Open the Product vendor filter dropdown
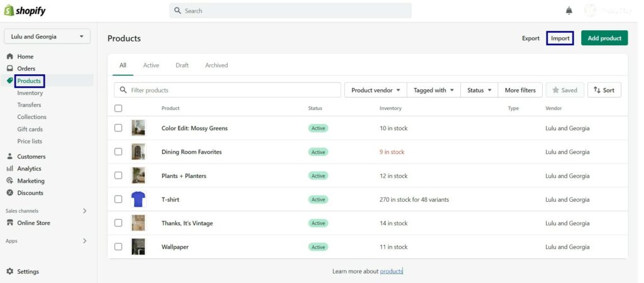 tap(375, 90)
